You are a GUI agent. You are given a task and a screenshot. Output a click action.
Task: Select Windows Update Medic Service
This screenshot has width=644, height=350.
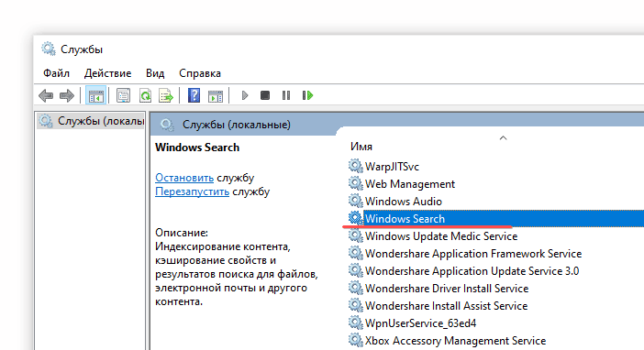click(441, 236)
